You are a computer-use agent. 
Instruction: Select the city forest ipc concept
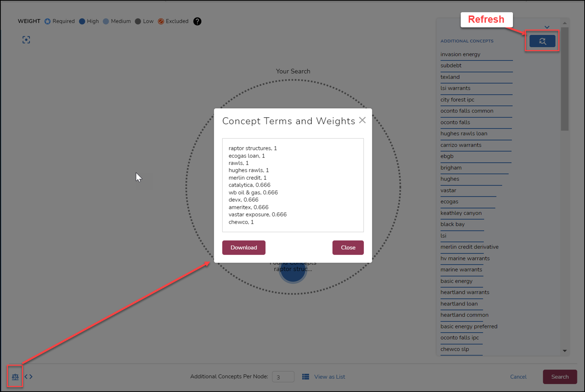(457, 100)
